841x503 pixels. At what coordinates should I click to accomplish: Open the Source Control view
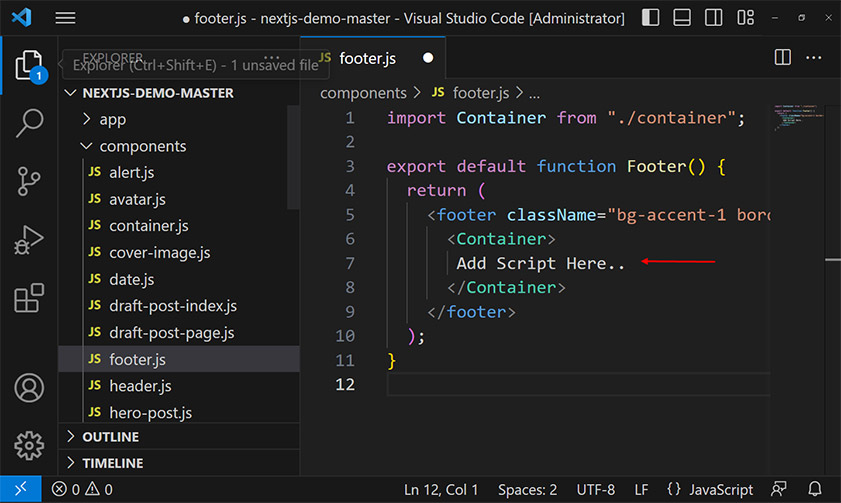29,181
